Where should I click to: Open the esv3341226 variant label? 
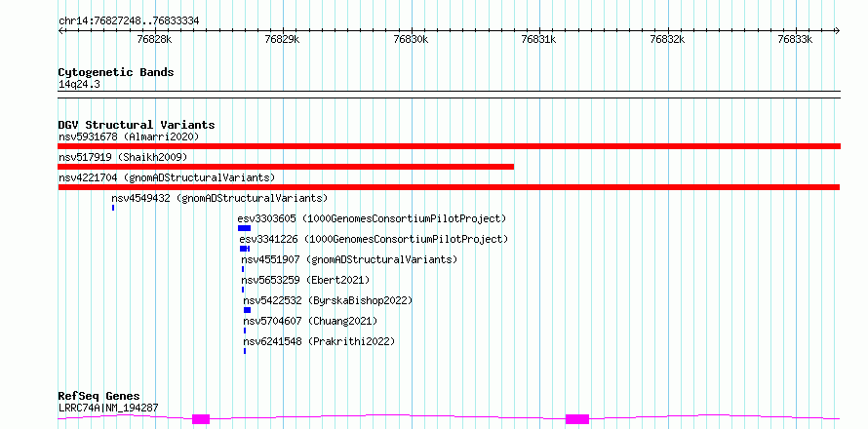[374, 239]
